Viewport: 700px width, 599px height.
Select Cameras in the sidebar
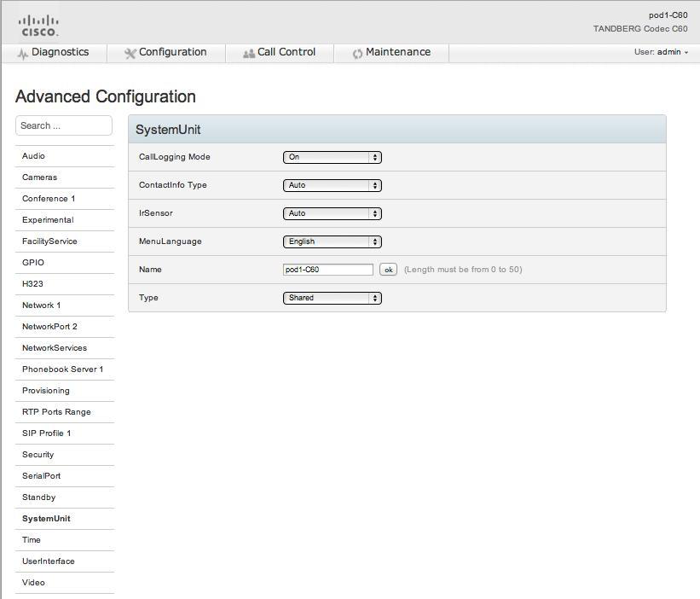[x=65, y=177]
